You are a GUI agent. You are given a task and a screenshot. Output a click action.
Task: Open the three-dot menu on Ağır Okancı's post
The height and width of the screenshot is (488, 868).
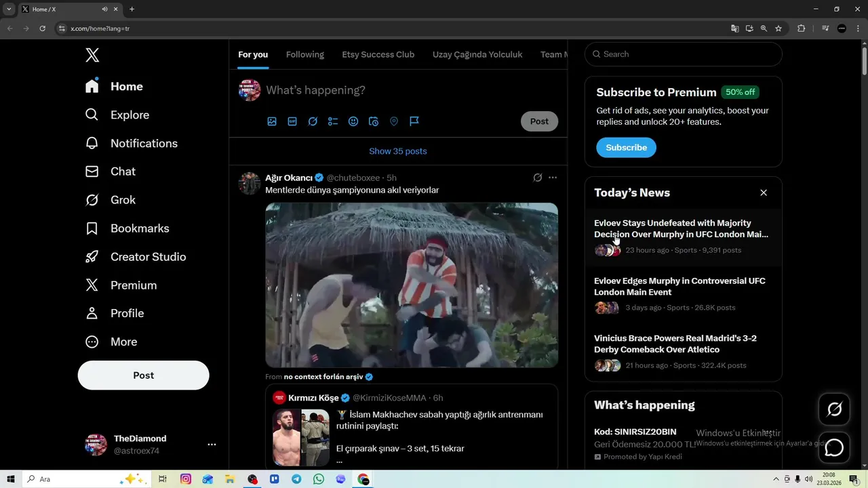(553, 178)
